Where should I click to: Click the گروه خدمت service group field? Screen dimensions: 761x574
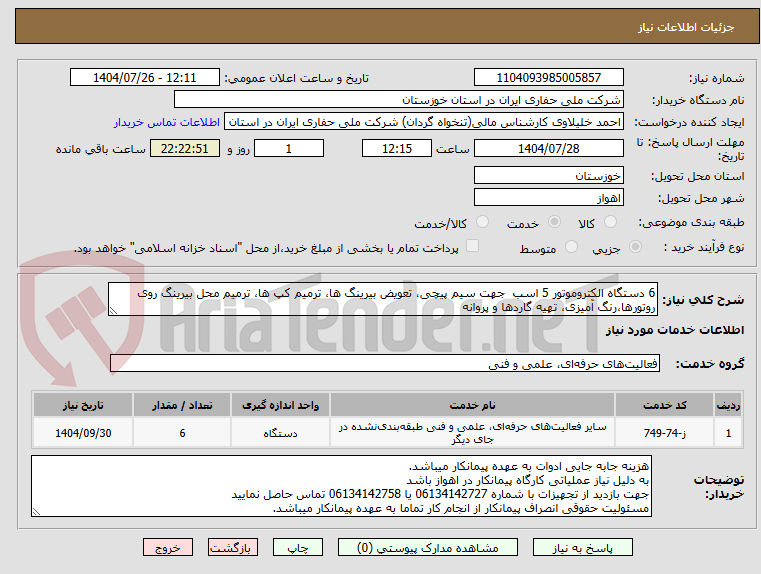click(x=385, y=363)
